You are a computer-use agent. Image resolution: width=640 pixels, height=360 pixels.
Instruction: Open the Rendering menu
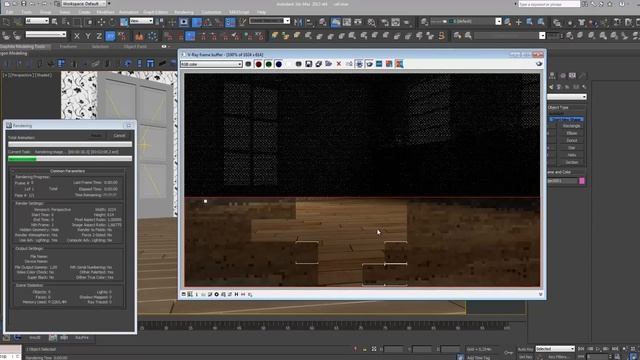click(x=184, y=12)
